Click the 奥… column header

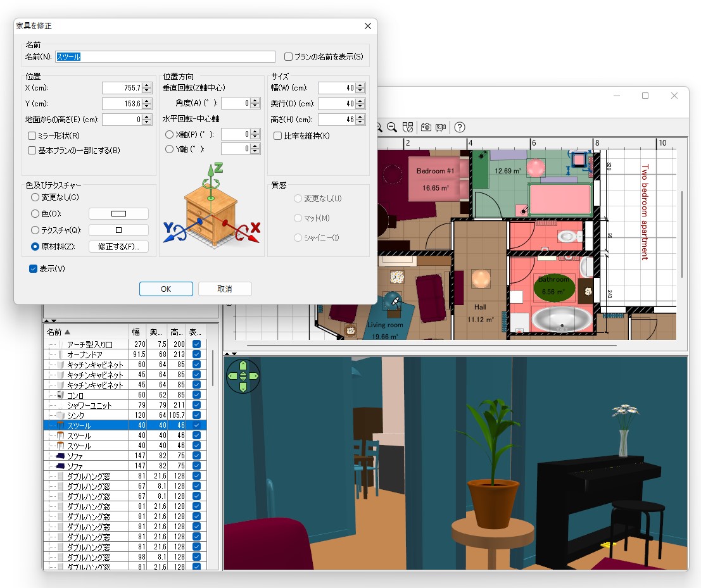(156, 332)
